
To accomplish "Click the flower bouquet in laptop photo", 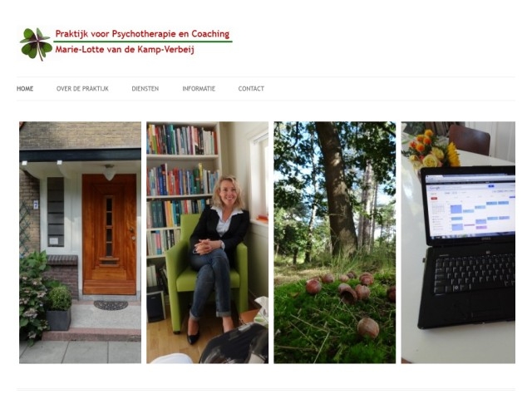I will pyautogui.click(x=432, y=150).
